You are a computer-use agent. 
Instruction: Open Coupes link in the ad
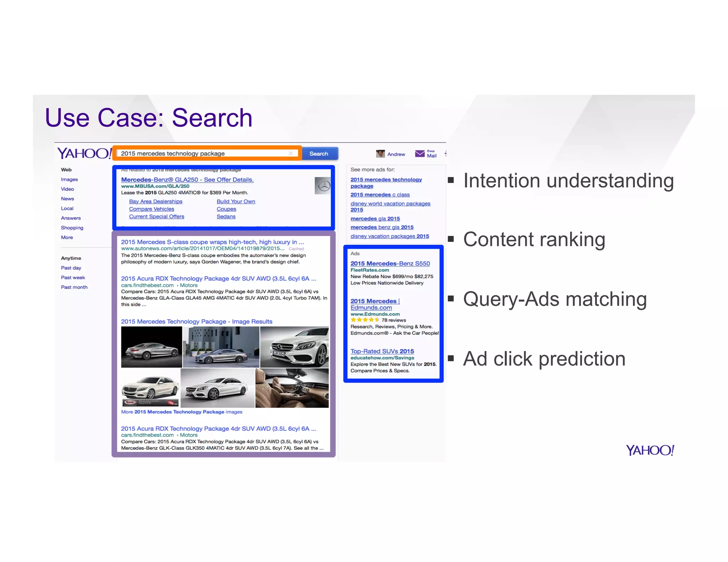pos(226,209)
